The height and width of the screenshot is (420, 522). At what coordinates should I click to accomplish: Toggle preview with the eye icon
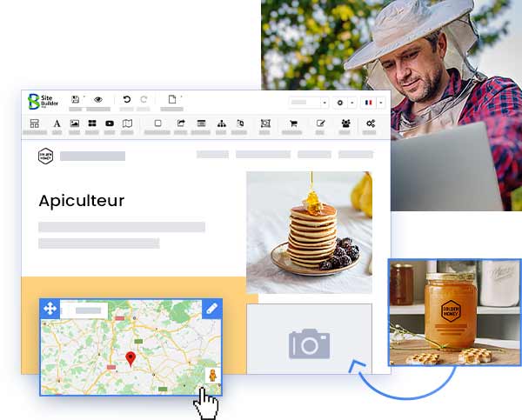98,99
